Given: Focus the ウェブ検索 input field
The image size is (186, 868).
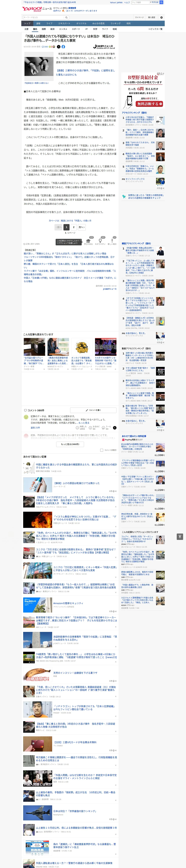Looking at the screenshot, I should click(140, 2).
